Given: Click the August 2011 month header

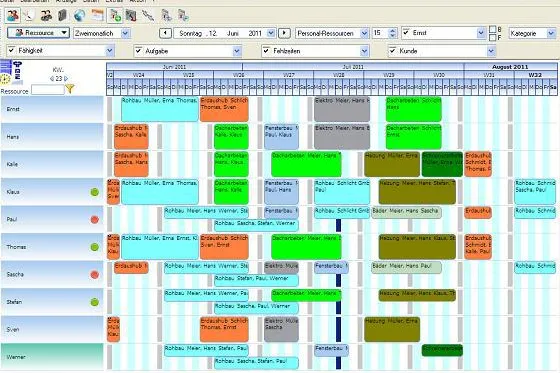Looking at the screenshot, I should point(510,66).
